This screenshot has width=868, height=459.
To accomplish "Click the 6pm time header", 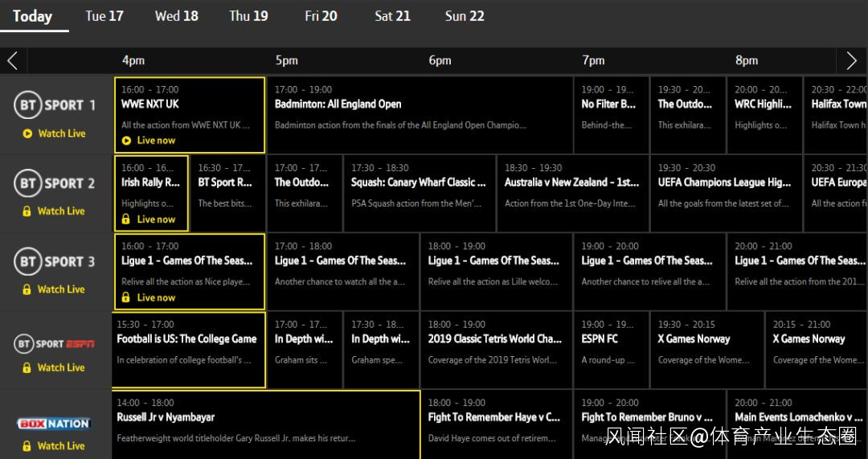I will tap(440, 60).
